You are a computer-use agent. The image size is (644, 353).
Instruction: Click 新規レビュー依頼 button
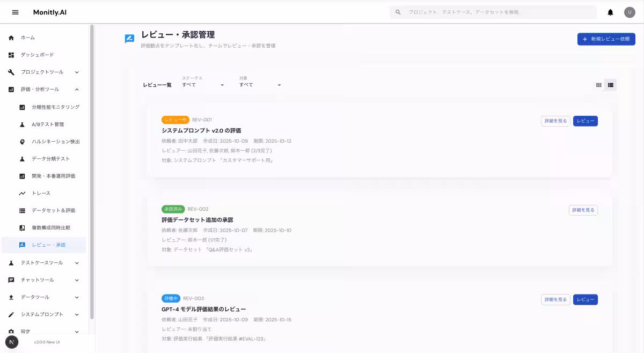click(x=606, y=39)
